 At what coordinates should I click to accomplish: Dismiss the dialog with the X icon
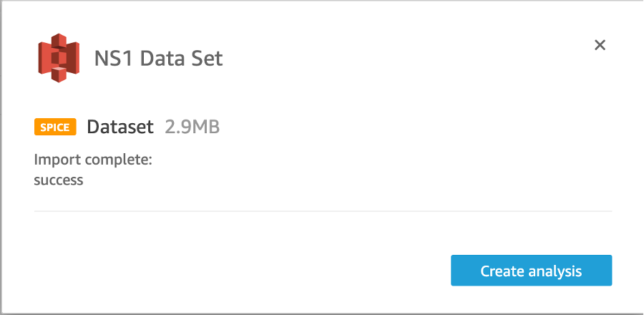pyautogui.click(x=600, y=45)
